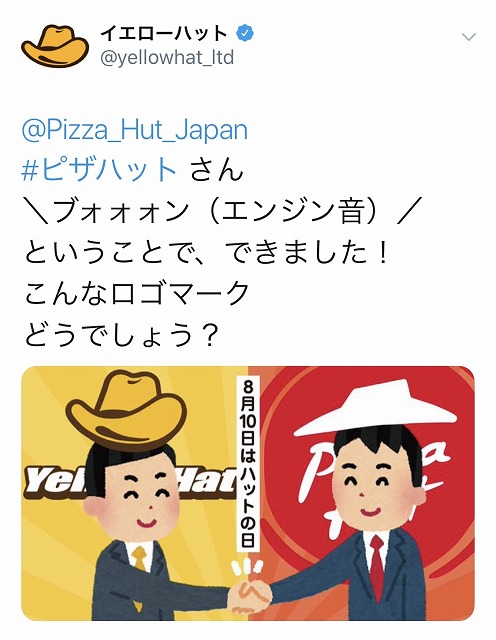This screenshot has width=496, height=640.
Task: Click the Yellow Hat logo text in image
Action: coord(131,482)
